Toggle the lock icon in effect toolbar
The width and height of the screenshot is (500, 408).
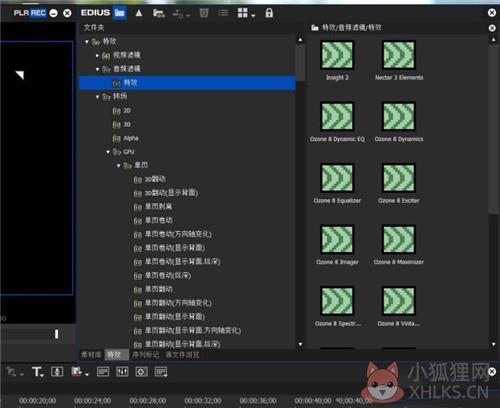click(269, 13)
